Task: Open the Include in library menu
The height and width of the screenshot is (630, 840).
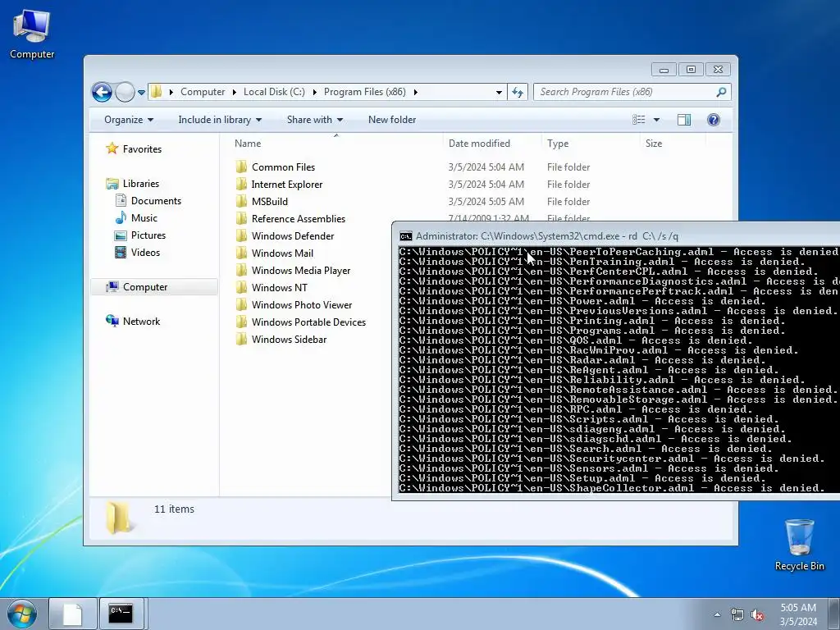Action: point(220,120)
